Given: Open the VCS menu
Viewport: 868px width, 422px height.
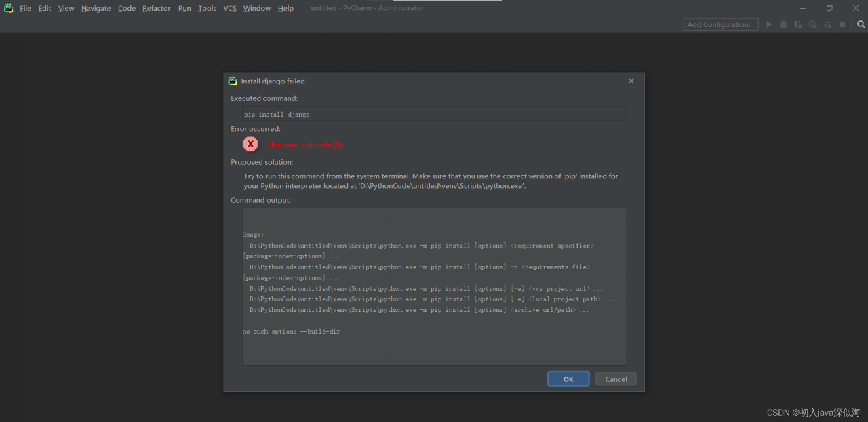Looking at the screenshot, I should click(230, 8).
